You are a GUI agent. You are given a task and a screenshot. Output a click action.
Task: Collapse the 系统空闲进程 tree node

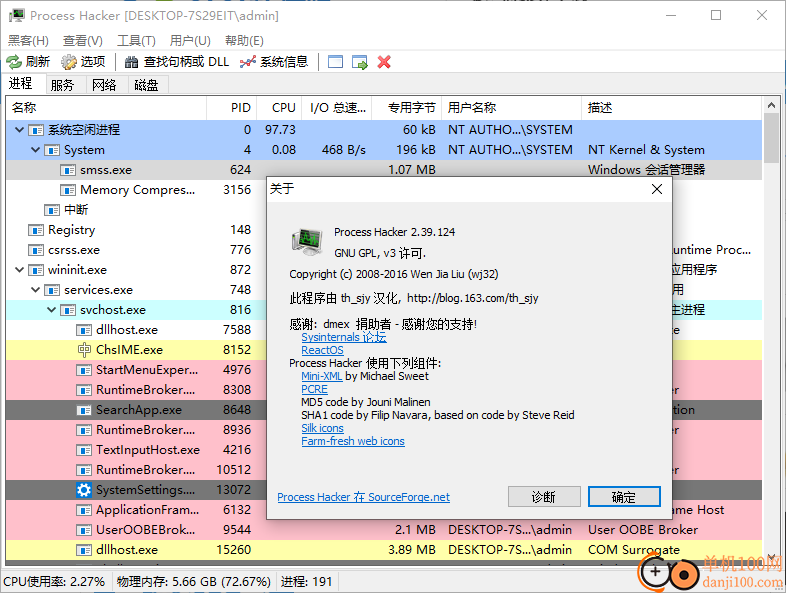[x=20, y=130]
